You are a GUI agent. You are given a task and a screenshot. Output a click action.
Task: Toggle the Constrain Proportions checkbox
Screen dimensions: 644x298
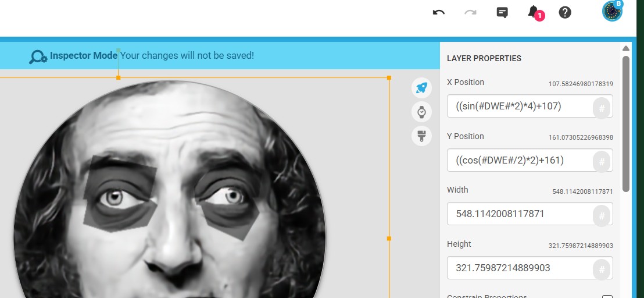(607, 296)
